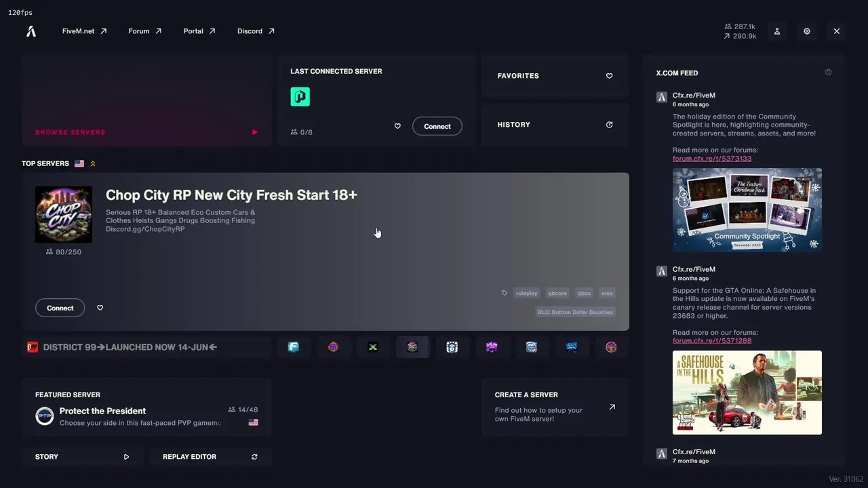Open the Browse Servers card
This screenshot has width=868, height=488.
tap(146, 101)
